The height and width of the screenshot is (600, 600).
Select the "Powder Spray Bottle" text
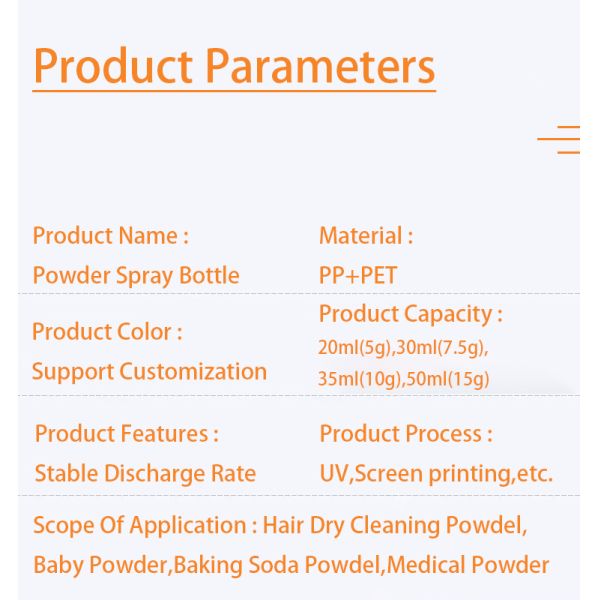pos(136,276)
